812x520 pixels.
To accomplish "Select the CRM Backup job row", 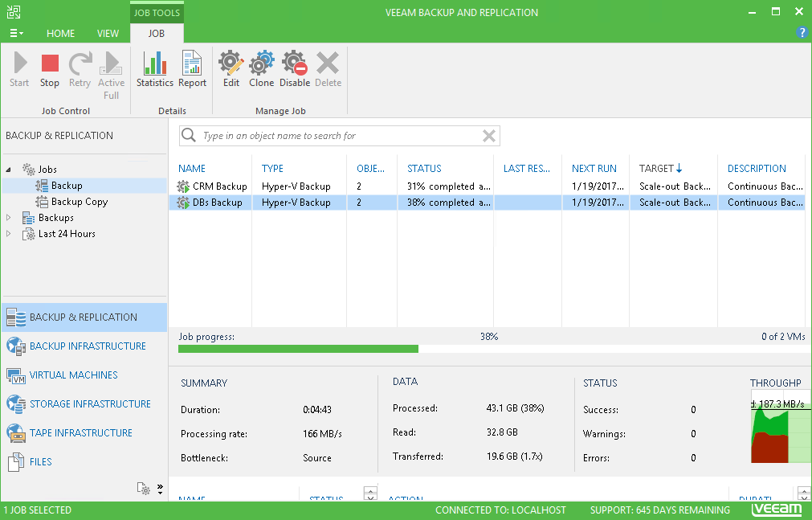I will (487, 186).
